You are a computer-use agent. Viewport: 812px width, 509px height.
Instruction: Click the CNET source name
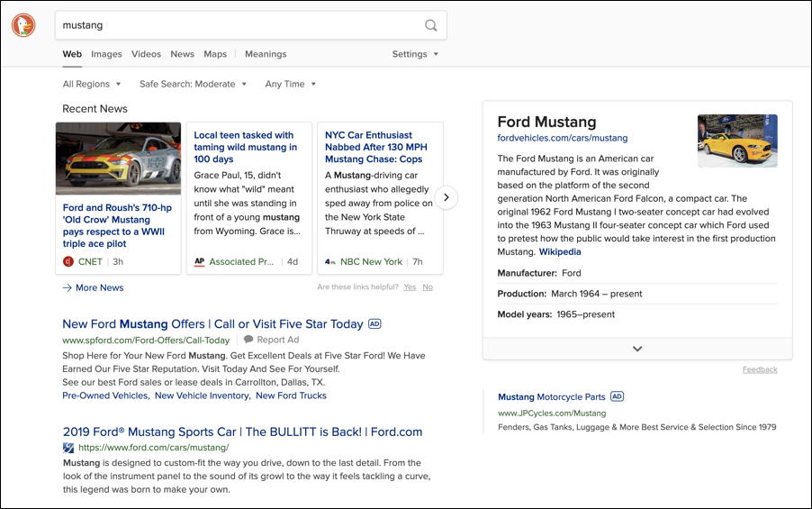pyautogui.click(x=90, y=262)
